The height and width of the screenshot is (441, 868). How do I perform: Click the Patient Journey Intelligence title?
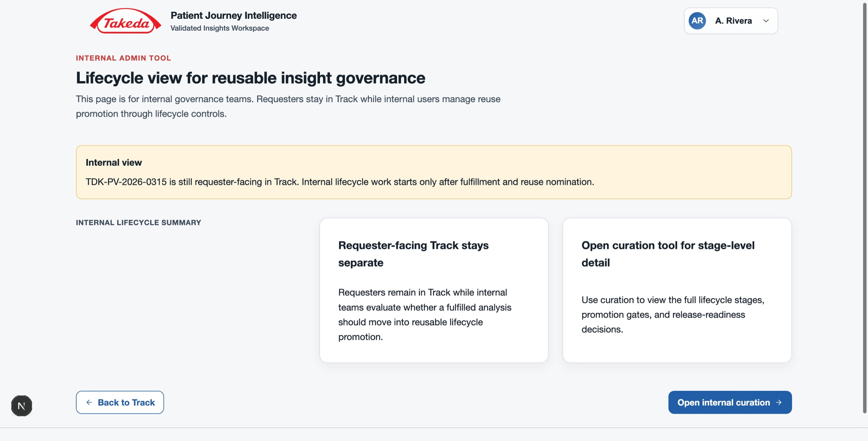tap(234, 15)
